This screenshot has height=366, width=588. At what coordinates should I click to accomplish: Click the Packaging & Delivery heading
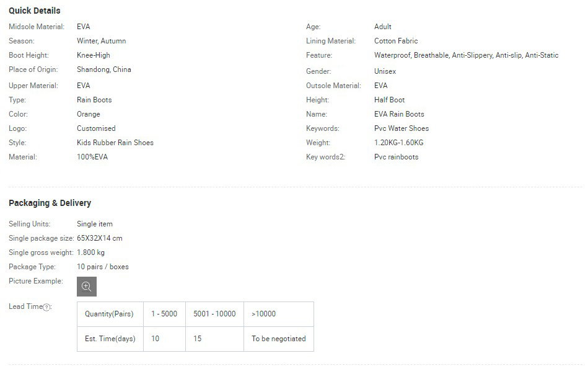click(x=50, y=203)
